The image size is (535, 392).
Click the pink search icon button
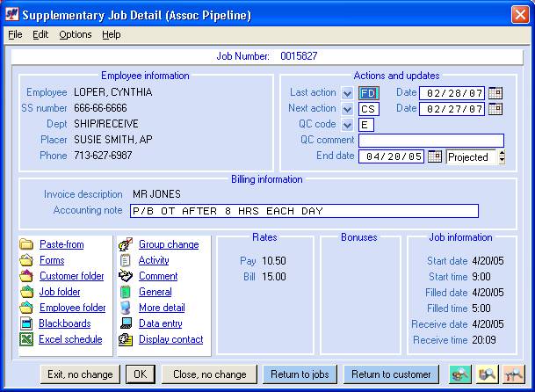point(514,374)
